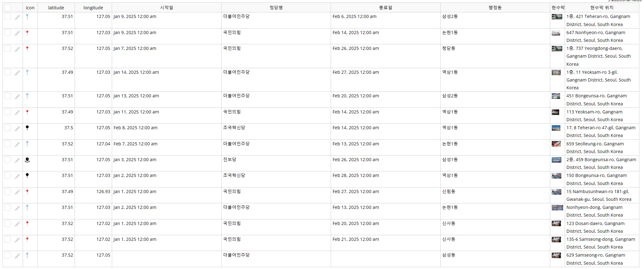
Task: Select the blue pin icon in the 역삼1동 더불어민주당 row
Action: 27,72
